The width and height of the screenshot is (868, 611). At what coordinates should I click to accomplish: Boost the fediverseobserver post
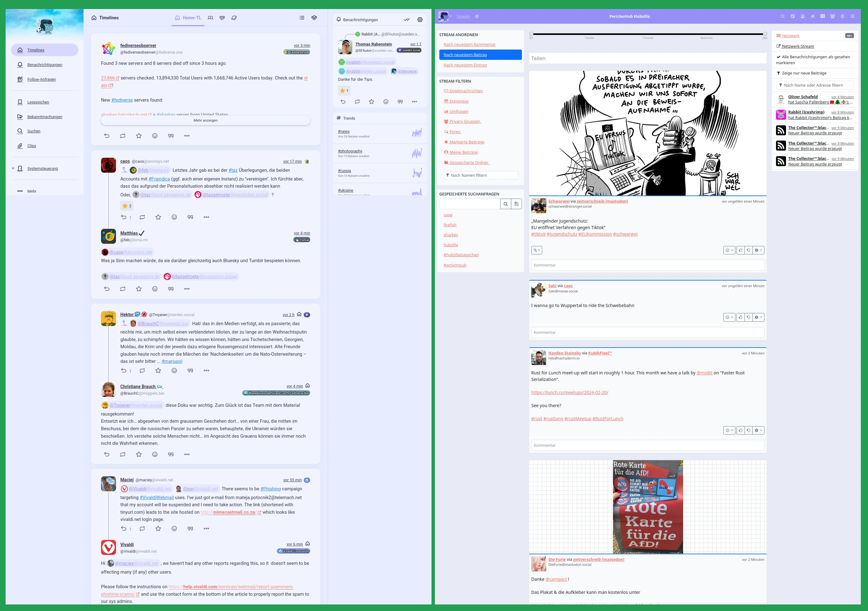[123, 136]
